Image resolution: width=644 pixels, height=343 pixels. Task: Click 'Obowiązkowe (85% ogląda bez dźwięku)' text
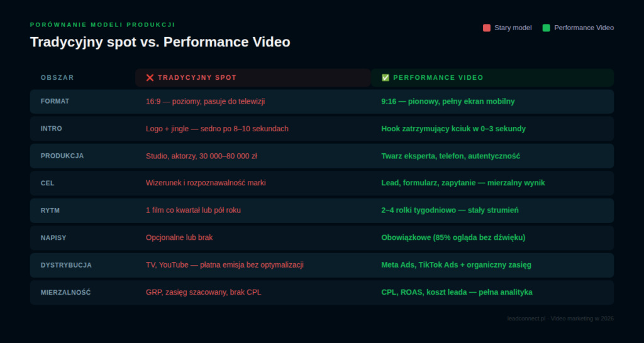453,237
